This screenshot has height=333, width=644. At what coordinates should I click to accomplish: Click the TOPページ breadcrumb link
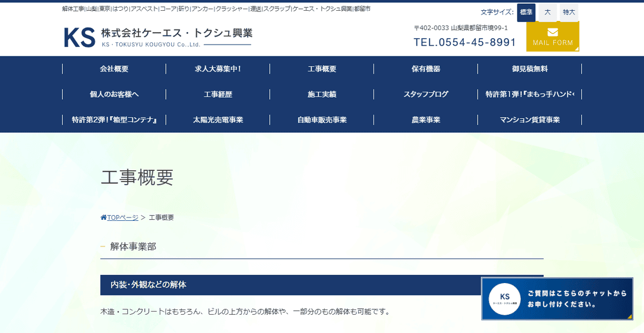[x=122, y=217]
